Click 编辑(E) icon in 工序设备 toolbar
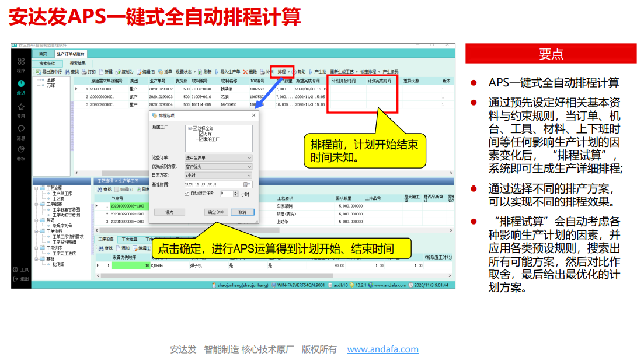 pyautogui.click(x=135, y=249)
